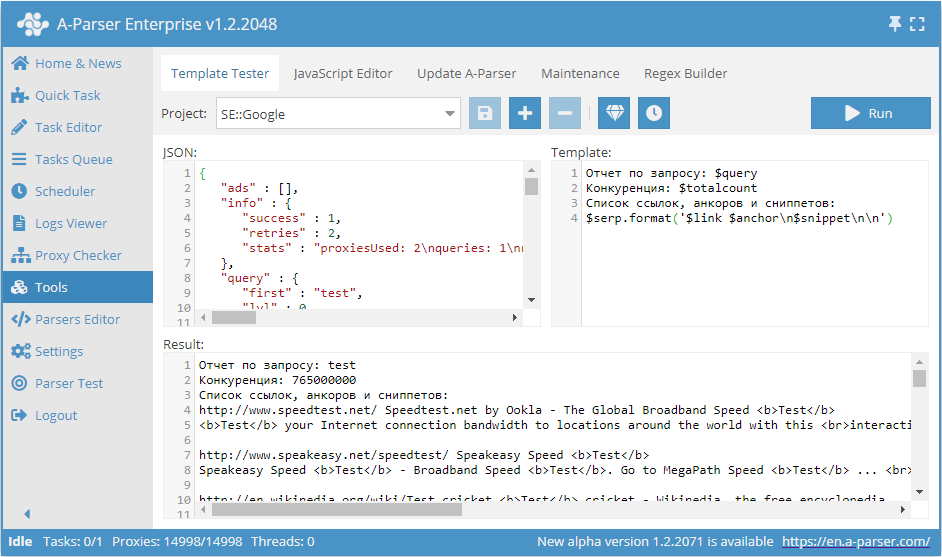
Task: Open Quick Task in sidebar
Action: pyautogui.click(x=67, y=95)
